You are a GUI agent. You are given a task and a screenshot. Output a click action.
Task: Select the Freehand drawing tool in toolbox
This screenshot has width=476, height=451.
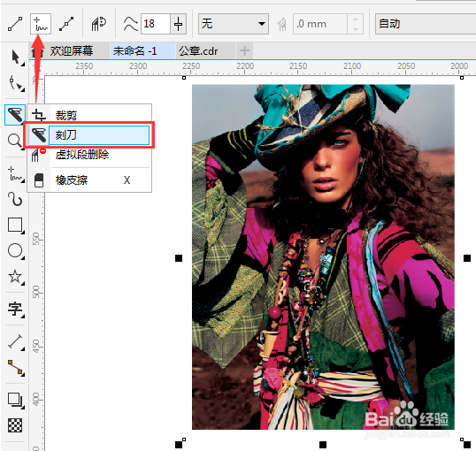click(15, 174)
